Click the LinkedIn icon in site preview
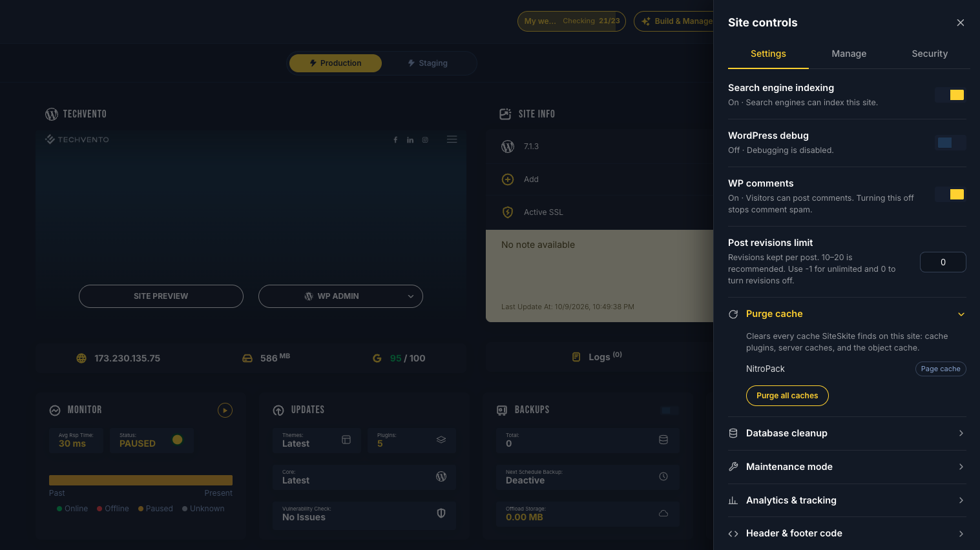Viewport: 980px width, 550px height. point(410,140)
